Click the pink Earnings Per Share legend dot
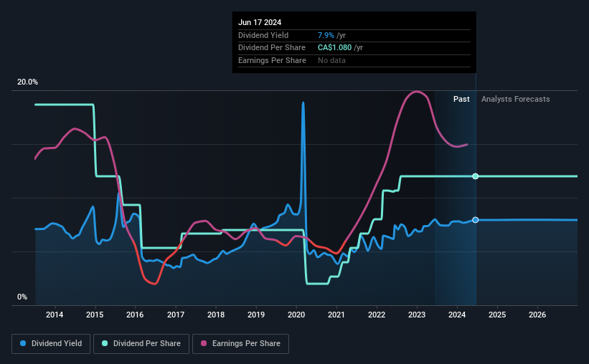 [x=204, y=343]
